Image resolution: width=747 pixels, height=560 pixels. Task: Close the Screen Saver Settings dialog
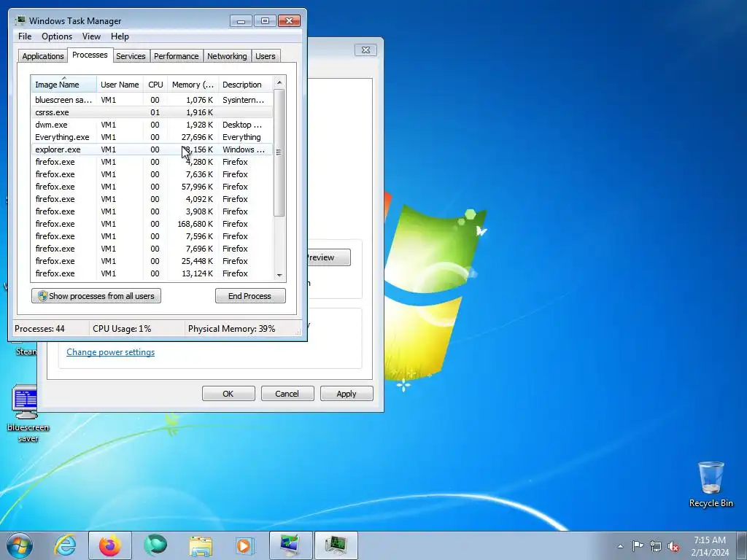[x=365, y=50]
